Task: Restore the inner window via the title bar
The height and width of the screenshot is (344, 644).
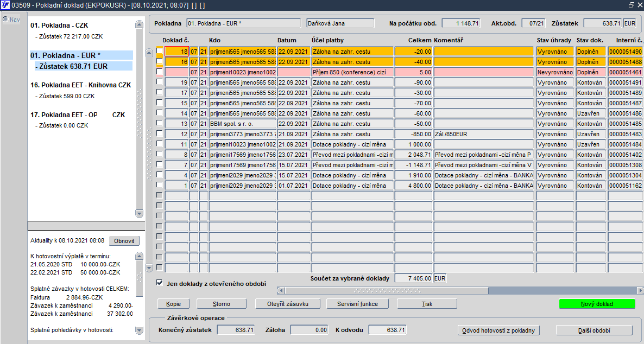Action: tap(632, 5)
